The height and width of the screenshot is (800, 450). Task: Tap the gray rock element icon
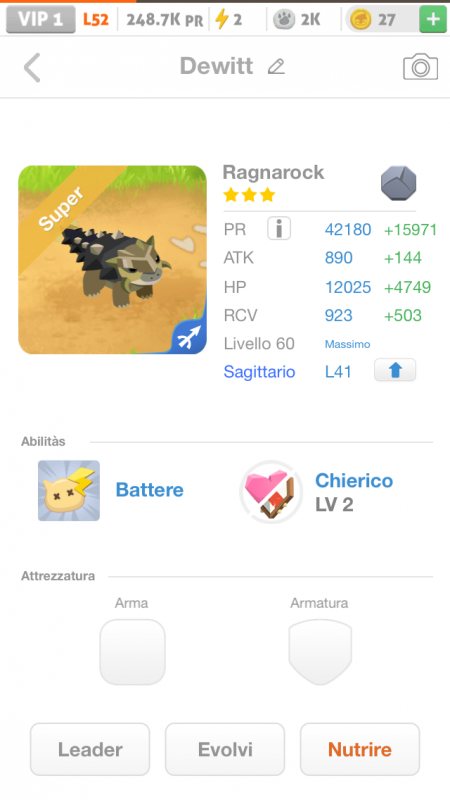click(x=398, y=183)
